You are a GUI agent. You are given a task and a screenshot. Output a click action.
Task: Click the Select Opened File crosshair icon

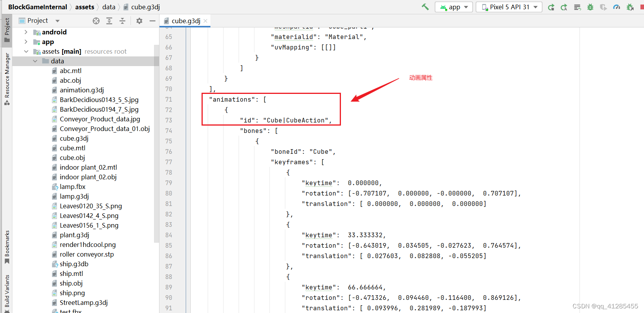coord(96,21)
